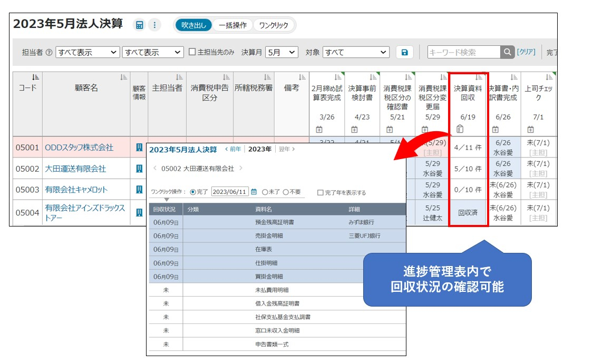Switch to the 一括操作 tab
612x364 pixels.
pyautogui.click(x=232, y=25)
